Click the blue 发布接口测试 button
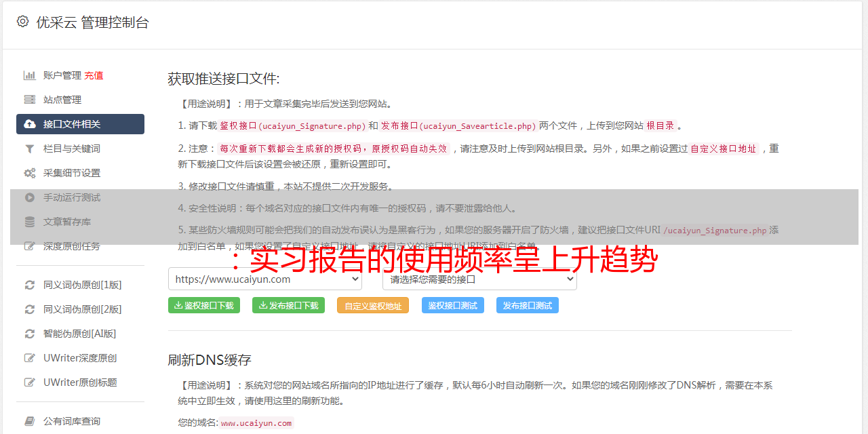The width and height of the screenshot is (868, 434). 528,305
